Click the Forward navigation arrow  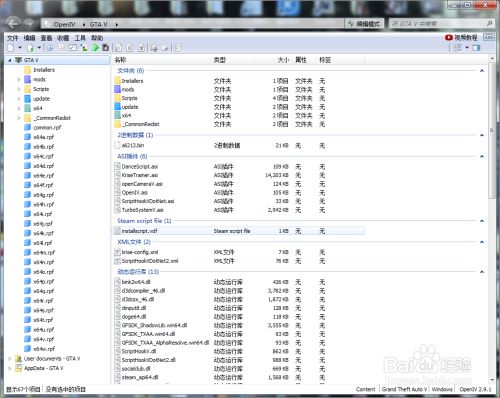[28, 24]
